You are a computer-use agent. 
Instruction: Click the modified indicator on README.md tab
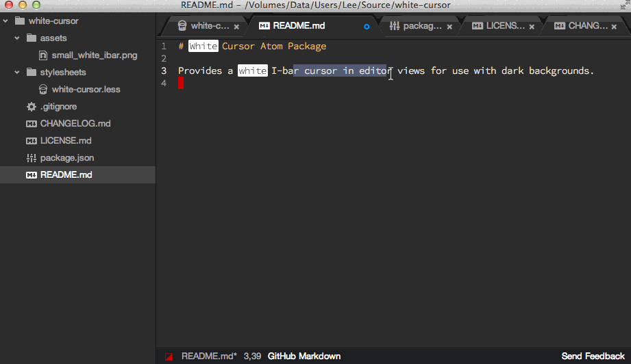[367, 27]
